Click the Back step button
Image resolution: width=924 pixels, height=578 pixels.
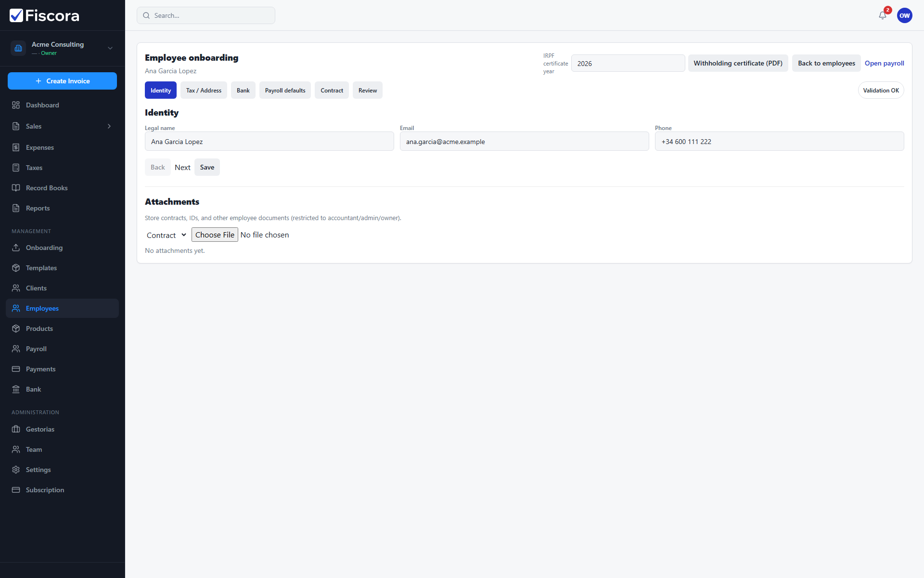point(158,167)
